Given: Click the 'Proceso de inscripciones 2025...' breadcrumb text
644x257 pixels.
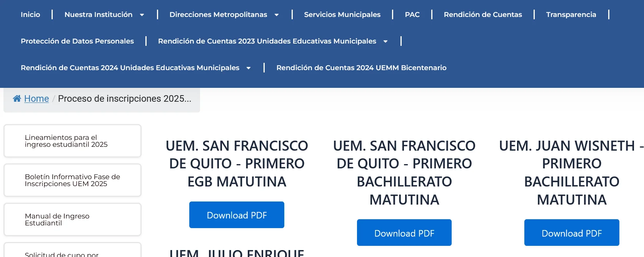Looking at the screenshot, I should point(125,99).
